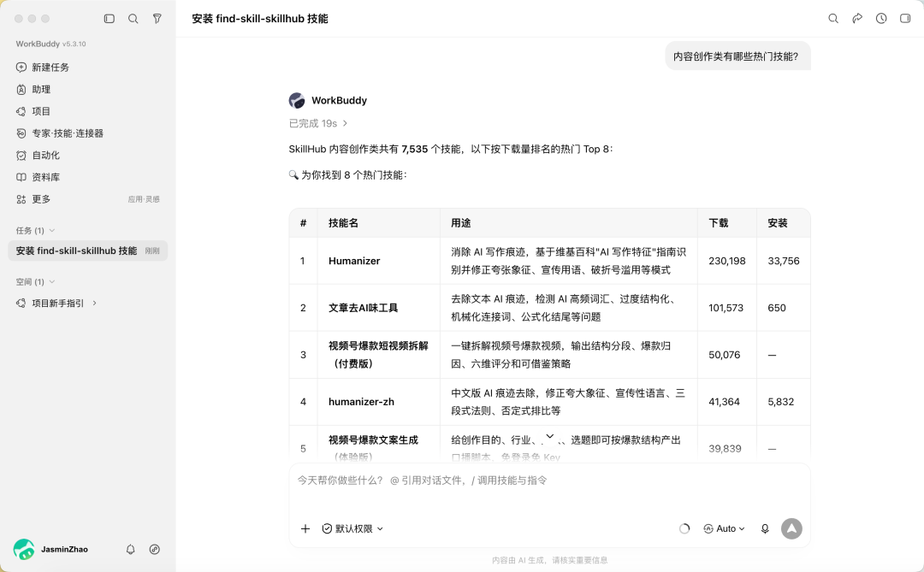The height and width of the screenshot is (572, 924).
Task: Share the conversation with arrow icon
Action: point(857,18)
